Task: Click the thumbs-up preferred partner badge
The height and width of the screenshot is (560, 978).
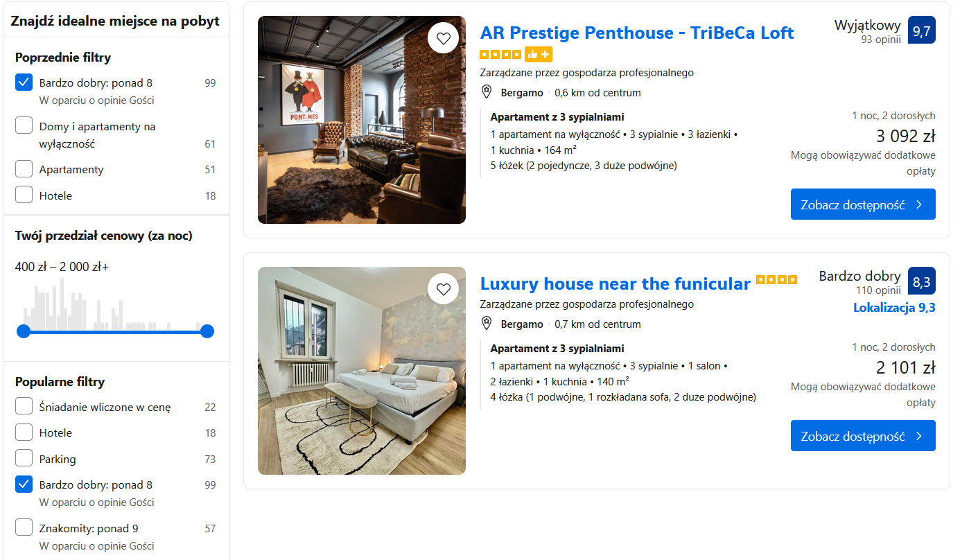Action: [539, 54]
